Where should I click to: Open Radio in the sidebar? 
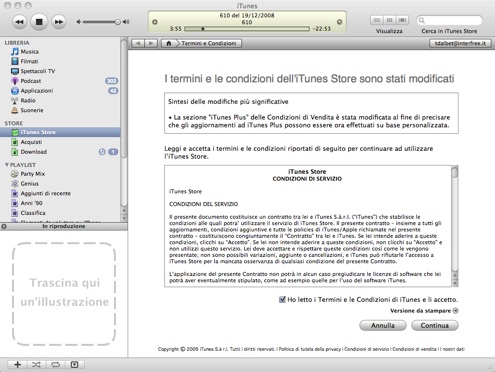tap(60, 100)
